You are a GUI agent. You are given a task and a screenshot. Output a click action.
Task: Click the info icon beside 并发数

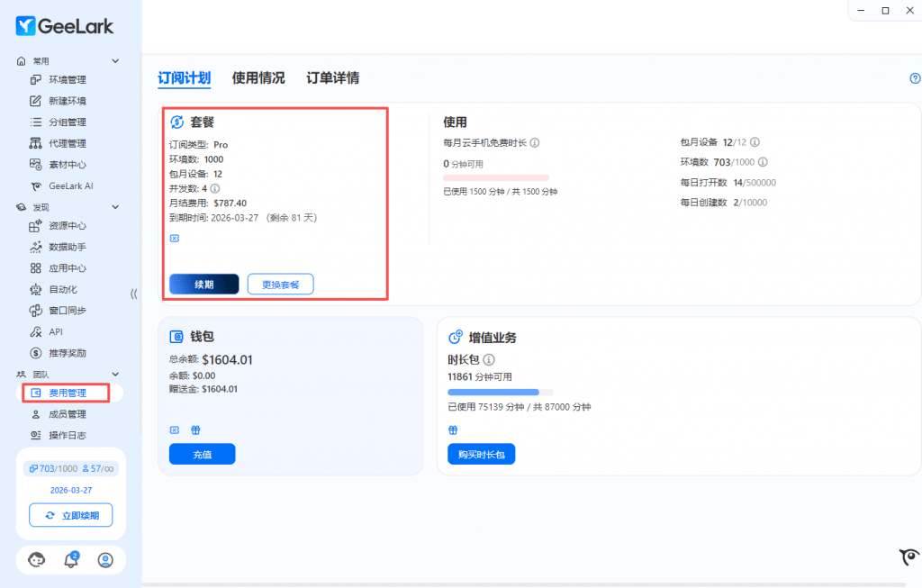click(215, 189)
